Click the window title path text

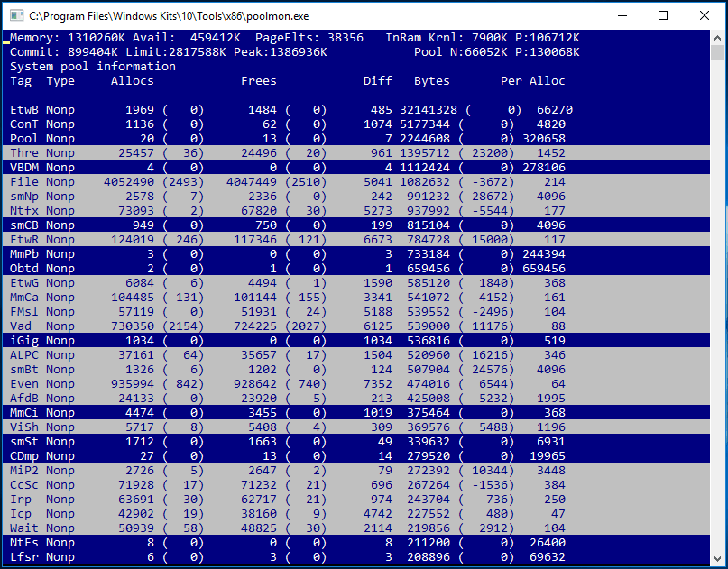pyautogui.click(x=170, y=15)
